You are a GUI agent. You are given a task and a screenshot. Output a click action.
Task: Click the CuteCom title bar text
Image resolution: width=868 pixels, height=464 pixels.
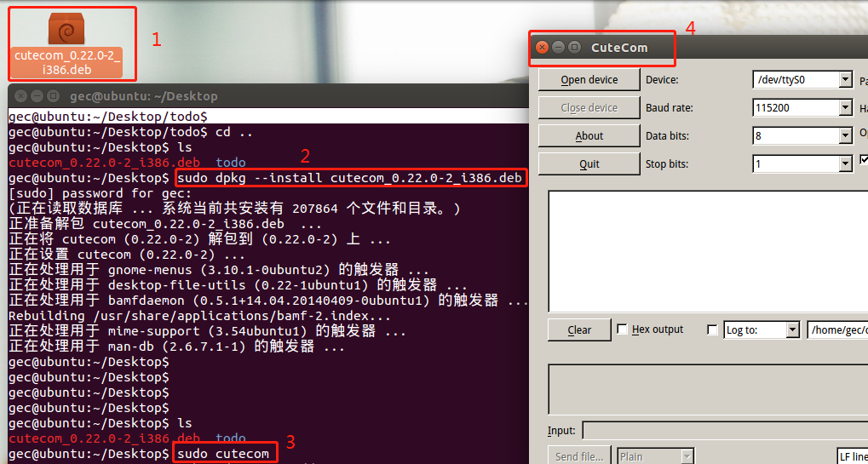point(619,48)
